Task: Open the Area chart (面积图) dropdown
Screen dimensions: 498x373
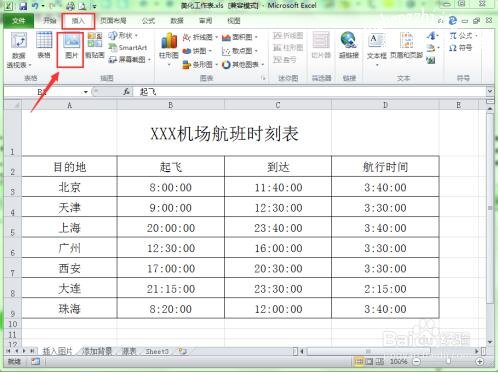Action: pos(240,37)
